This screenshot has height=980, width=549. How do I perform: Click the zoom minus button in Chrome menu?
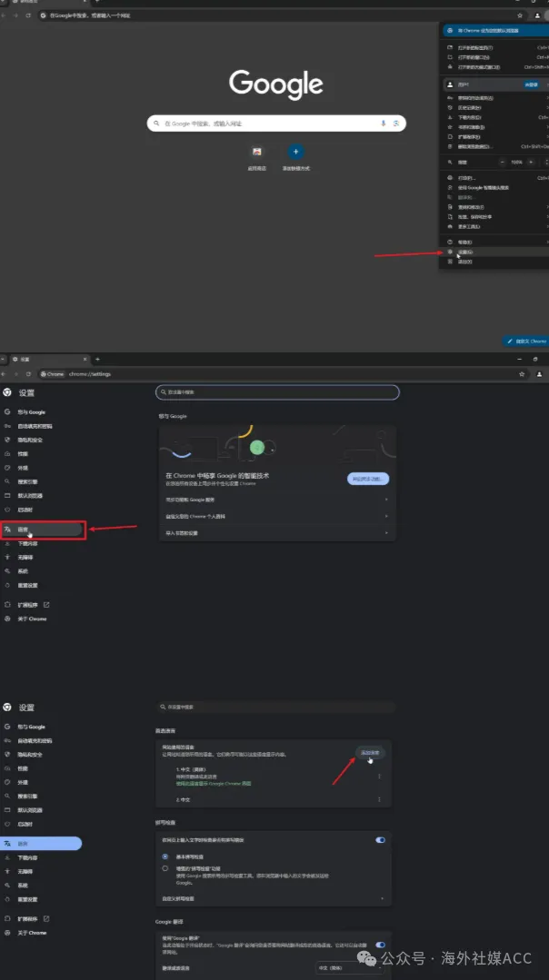(502, 162)
